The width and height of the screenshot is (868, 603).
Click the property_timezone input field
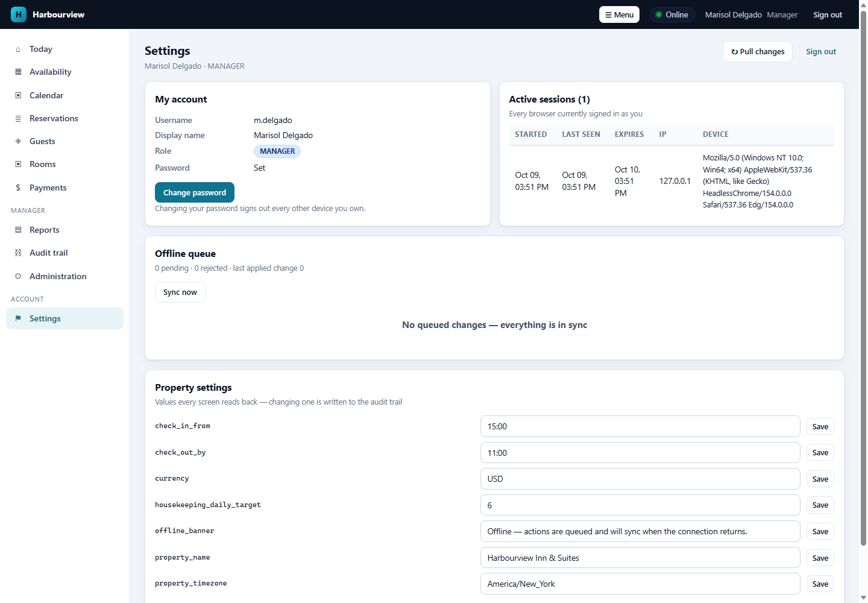tap(640, 584)
